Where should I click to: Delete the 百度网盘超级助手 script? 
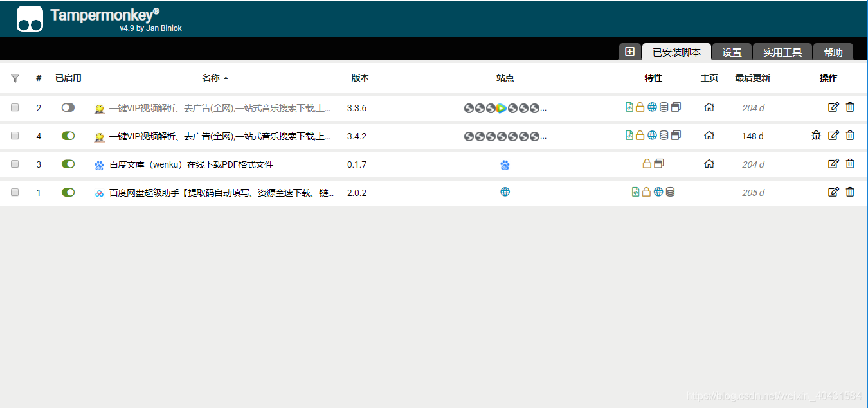point(850,192)
